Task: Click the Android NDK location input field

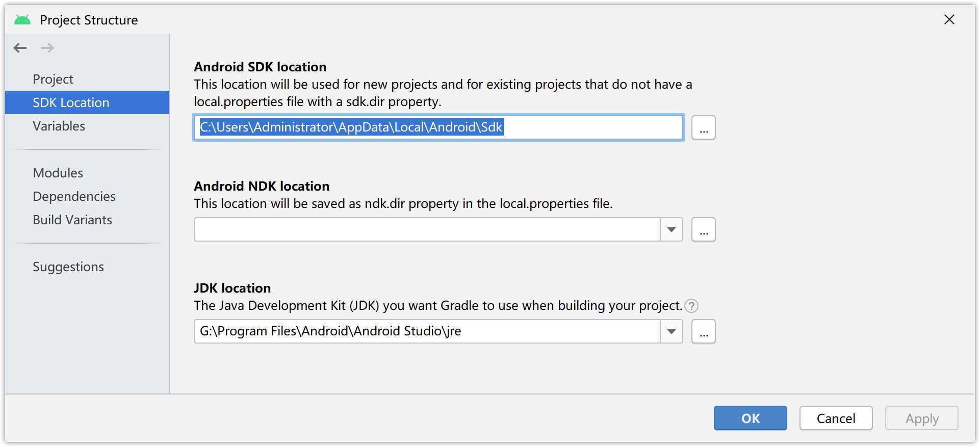Action: coord(427,229)
